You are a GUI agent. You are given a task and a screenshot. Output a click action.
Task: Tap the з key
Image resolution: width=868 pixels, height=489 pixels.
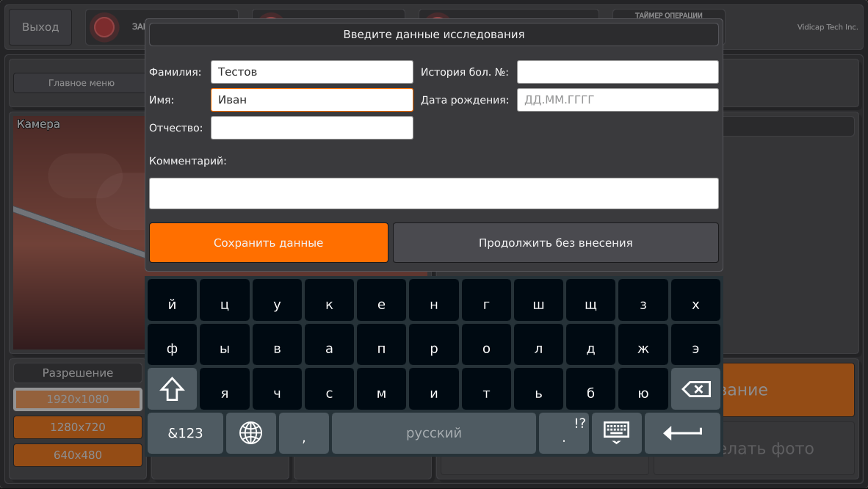point(643,300)
